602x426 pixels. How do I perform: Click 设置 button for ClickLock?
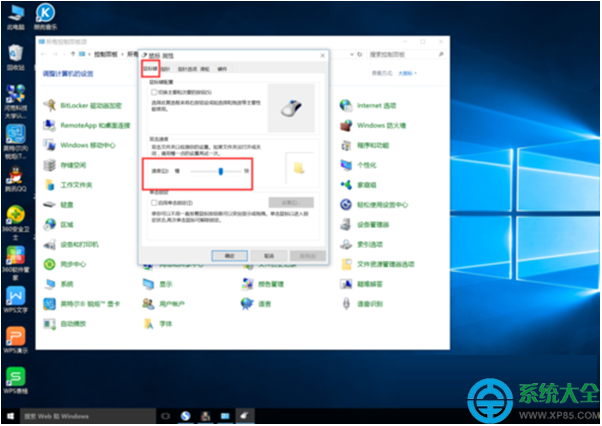[x=291, y=203]
